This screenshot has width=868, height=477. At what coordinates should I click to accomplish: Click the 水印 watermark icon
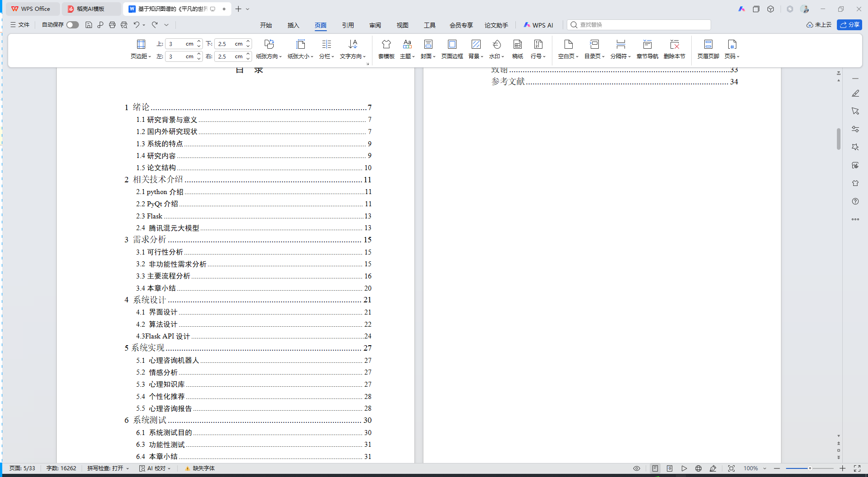(x=496, y=44)
